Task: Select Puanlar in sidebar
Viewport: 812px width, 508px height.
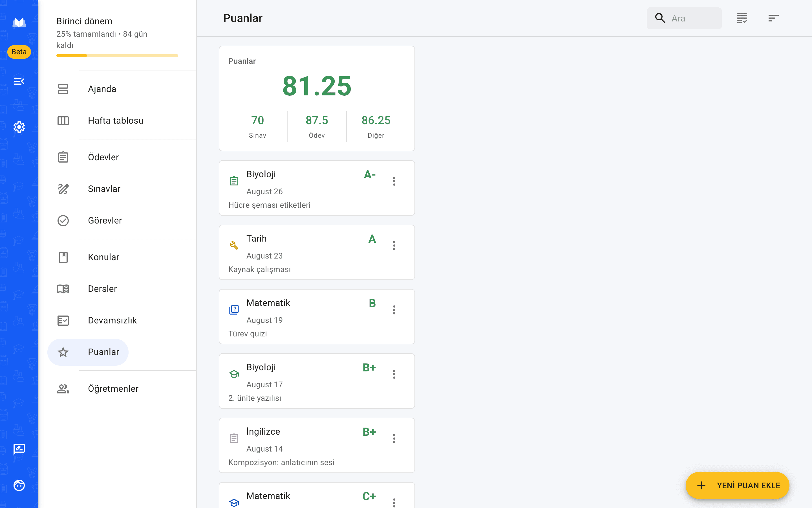Action: pyautogui.click(x=88, y=352)
